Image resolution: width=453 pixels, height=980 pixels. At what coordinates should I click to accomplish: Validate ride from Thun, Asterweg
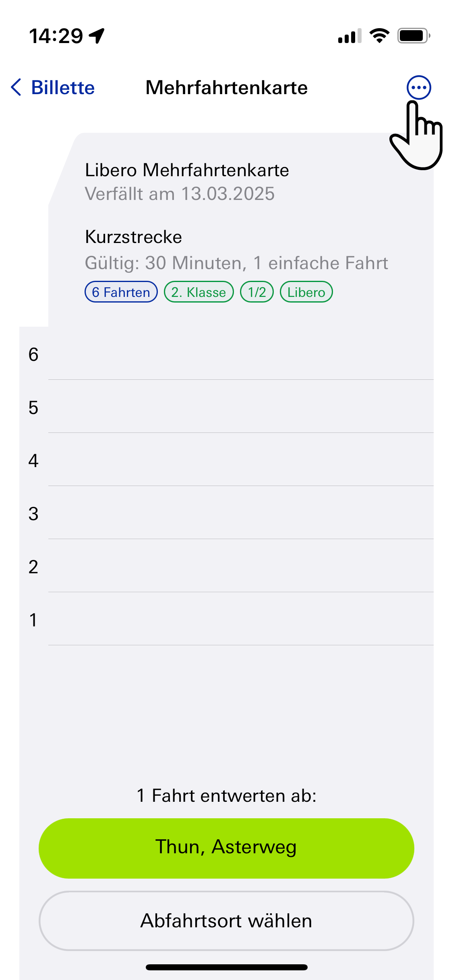tap(226, 848)
